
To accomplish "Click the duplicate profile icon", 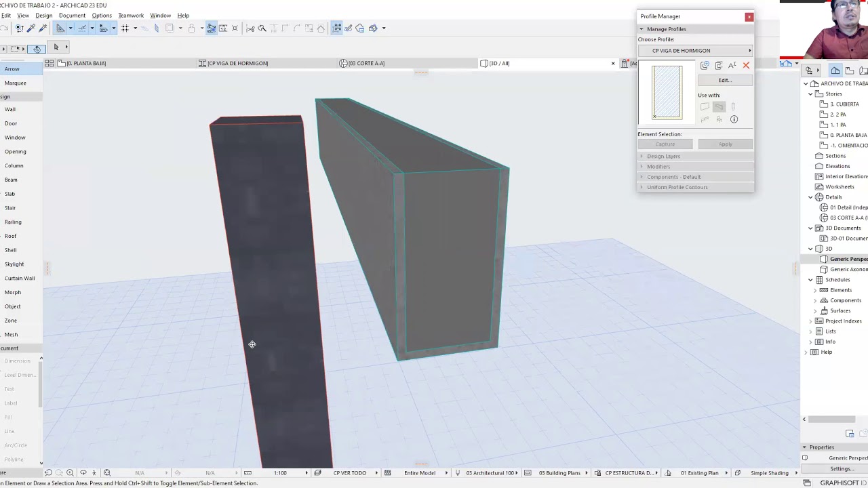I will coord(719,65).
